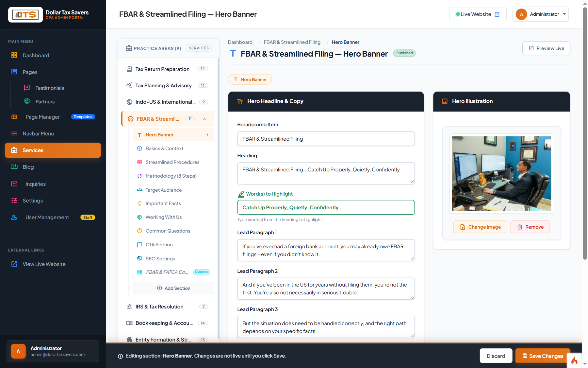Image resolution: width=588 pixels, height=368 pixels.
Task: Open Methodology (8 Steps) section
Action: 173,176
